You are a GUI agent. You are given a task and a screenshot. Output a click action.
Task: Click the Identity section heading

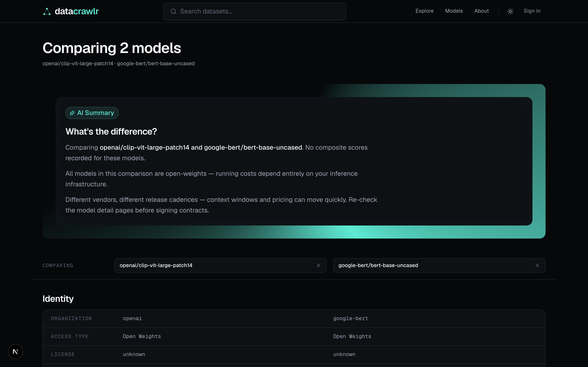click(58, 299)
